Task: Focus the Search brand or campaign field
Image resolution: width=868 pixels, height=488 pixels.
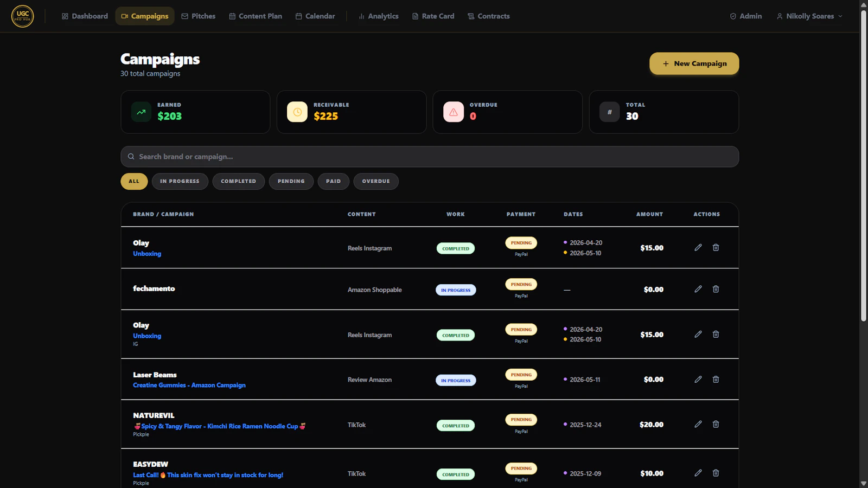Action: click(x=430, y=157)
